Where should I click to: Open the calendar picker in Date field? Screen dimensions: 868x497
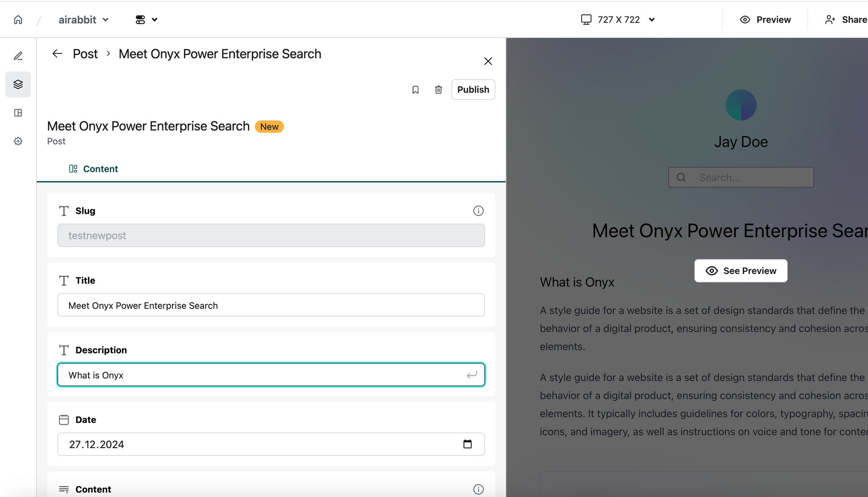pos(467,444)
